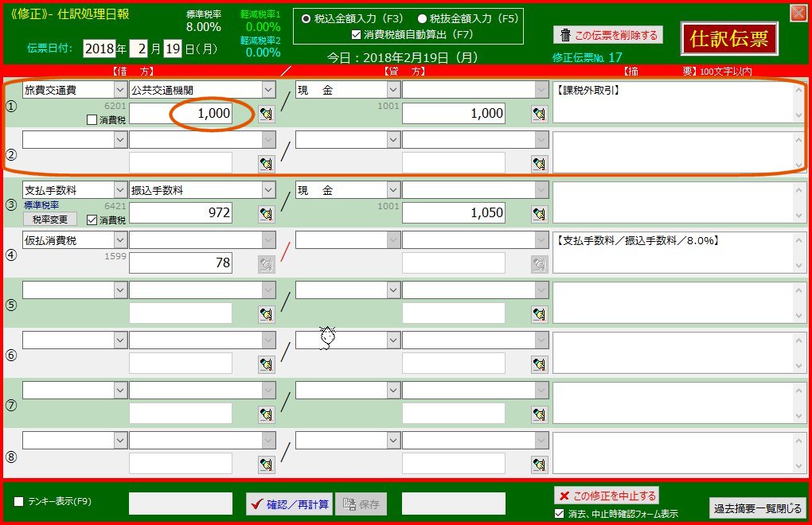This screenshot has width=812, height=525.
Task: Click 確認/再計算 button
Action: (288, 504)
